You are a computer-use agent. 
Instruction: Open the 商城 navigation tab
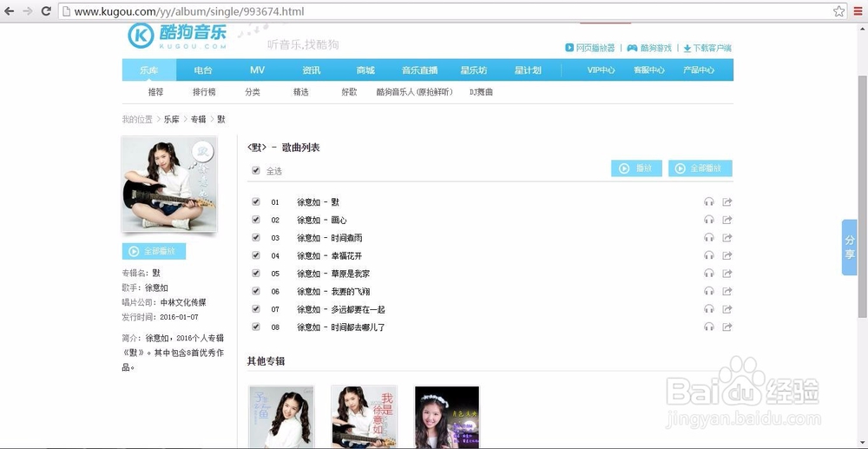[365, 70]
